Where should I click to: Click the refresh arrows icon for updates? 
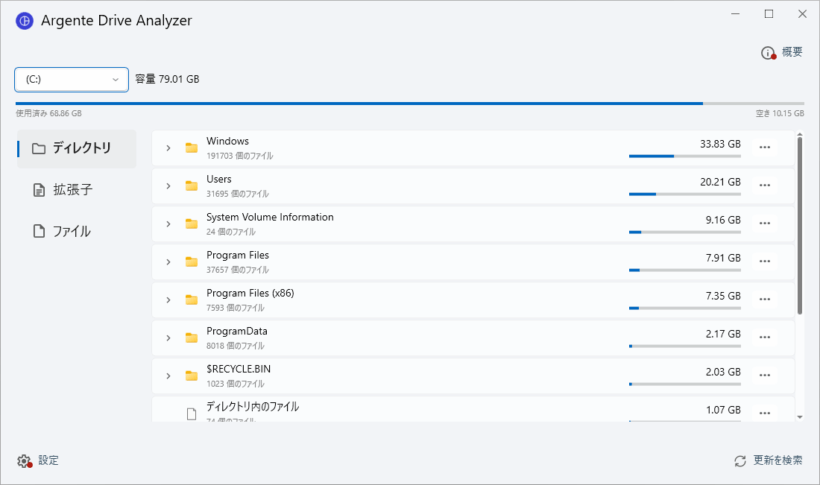(740, 461)
